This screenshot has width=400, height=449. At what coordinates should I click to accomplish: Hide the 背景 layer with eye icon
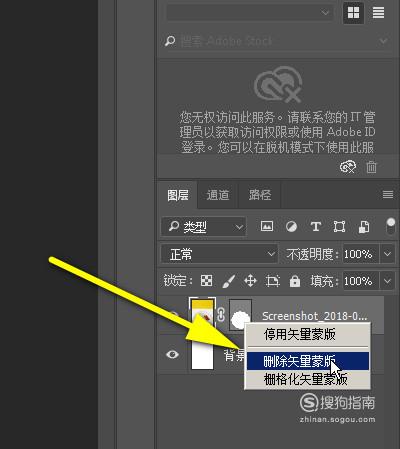point(172,354)
